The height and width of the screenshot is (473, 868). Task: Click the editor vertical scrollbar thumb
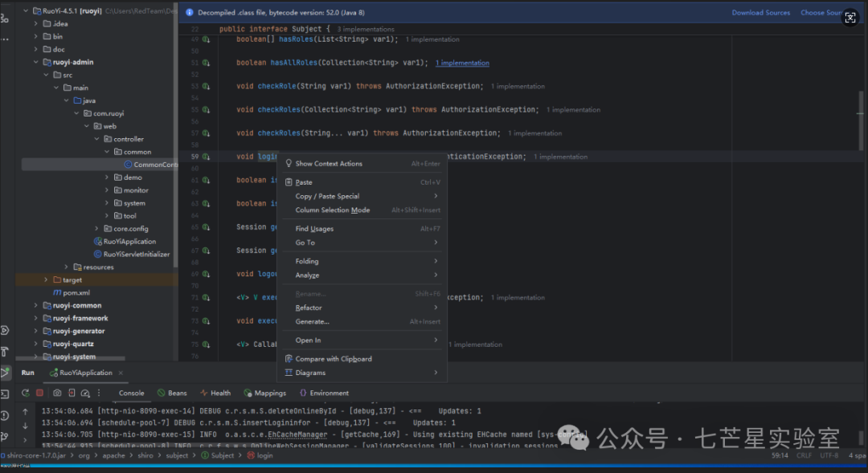861,120
